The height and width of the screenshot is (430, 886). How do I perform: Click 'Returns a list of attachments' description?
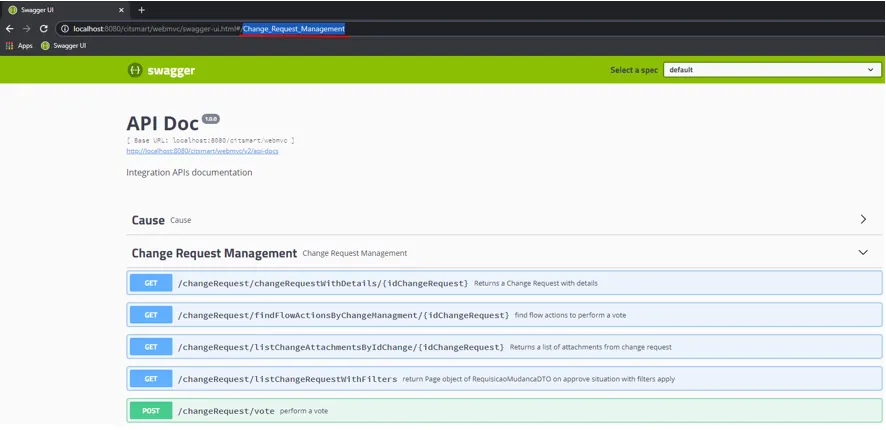[x=590, y=347]
